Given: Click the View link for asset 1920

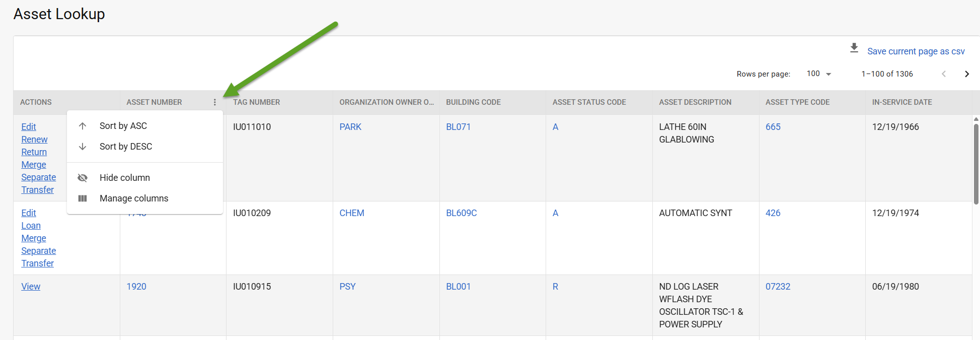Looking at the screenshot, I should [31, 286].
